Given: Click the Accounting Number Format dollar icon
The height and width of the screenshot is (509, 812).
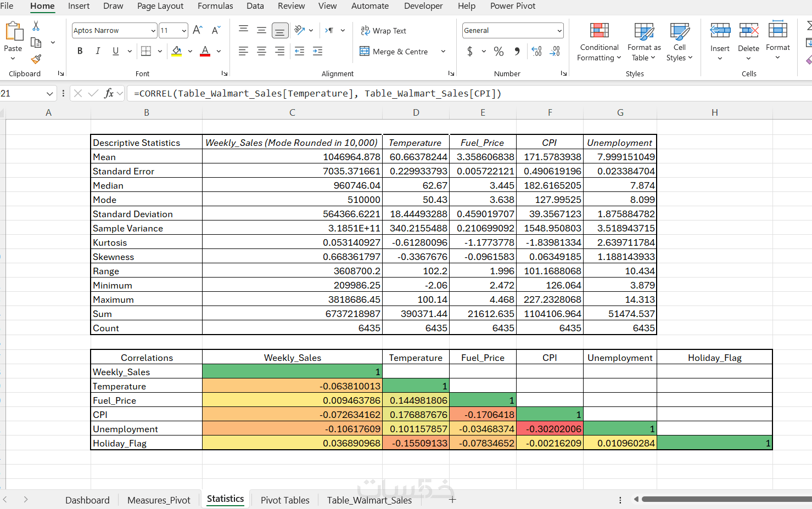Looking at the screenshot, I should tap(470, 51).
